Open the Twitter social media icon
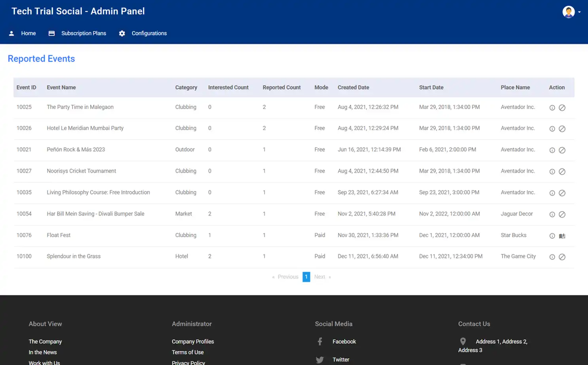This screenshot has height=365, width=588. (320, 359)
